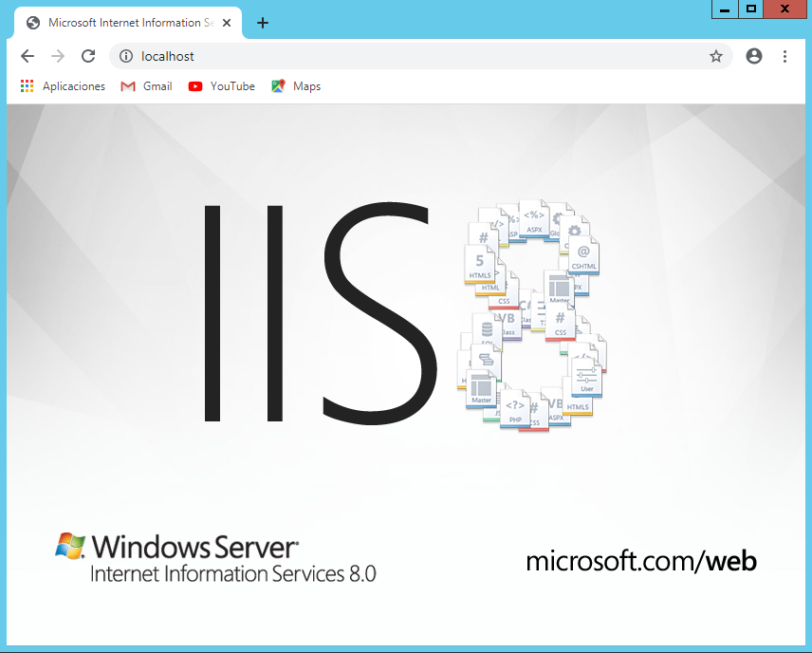The image size is (812, 653).
Task: Go back with the browser back arrow
Action: (28, 56)
